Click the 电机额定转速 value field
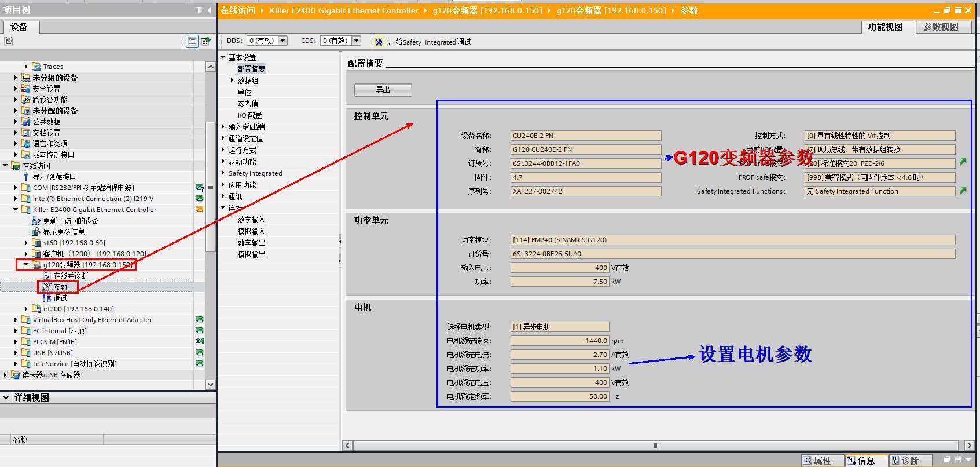 [559, 341]
